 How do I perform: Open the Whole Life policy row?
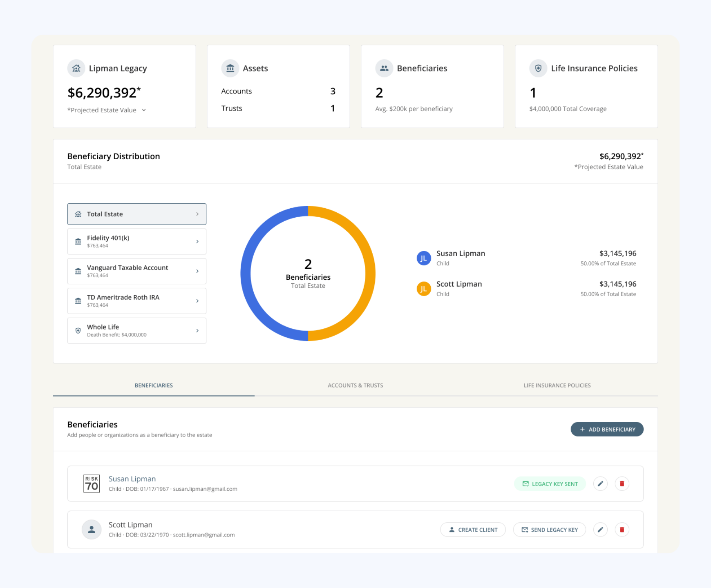pyautogui.click(x=137, y=331)
